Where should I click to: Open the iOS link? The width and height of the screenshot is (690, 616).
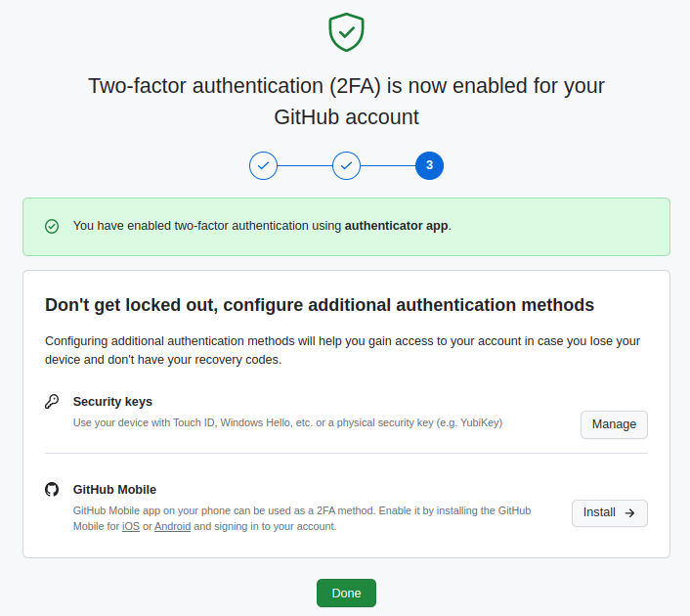pyautogui.click(x=131, y=526)
